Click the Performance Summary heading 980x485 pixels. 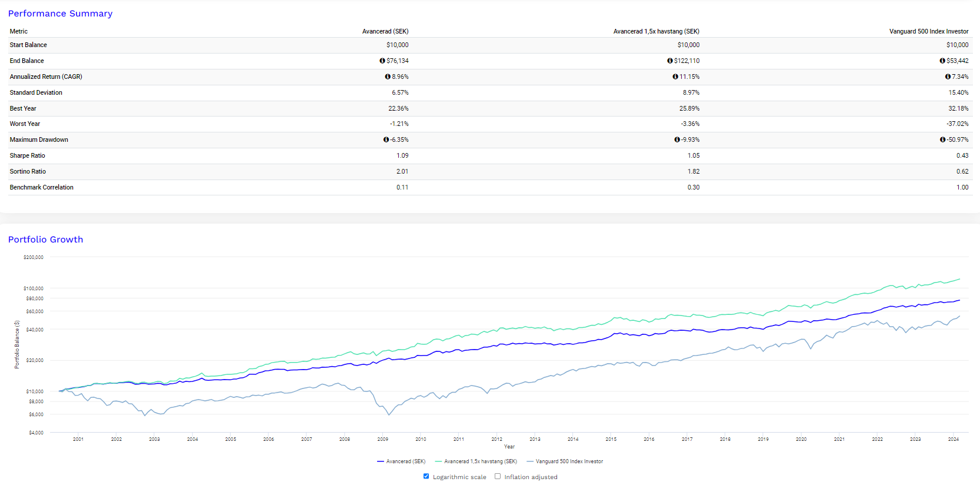pyautogui.click(x=60, y=14)
